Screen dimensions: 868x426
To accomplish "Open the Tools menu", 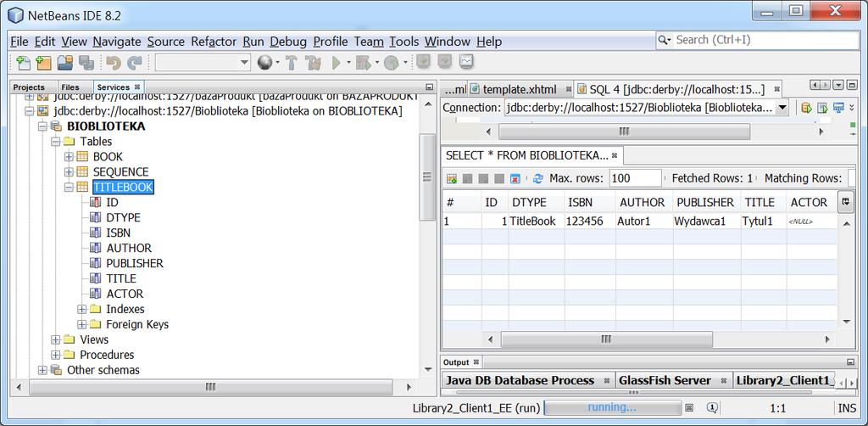I will click(x=404, y=42).
